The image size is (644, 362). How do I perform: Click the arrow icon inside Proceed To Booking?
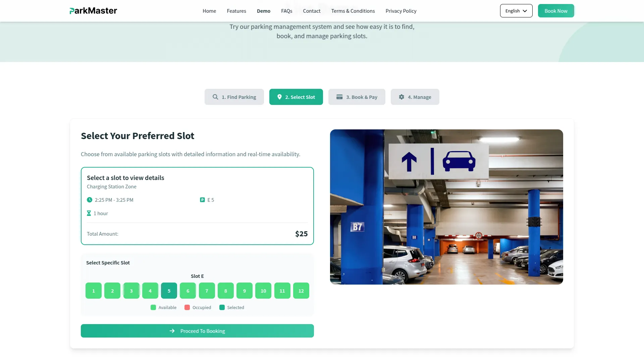(x=172, y=331)
